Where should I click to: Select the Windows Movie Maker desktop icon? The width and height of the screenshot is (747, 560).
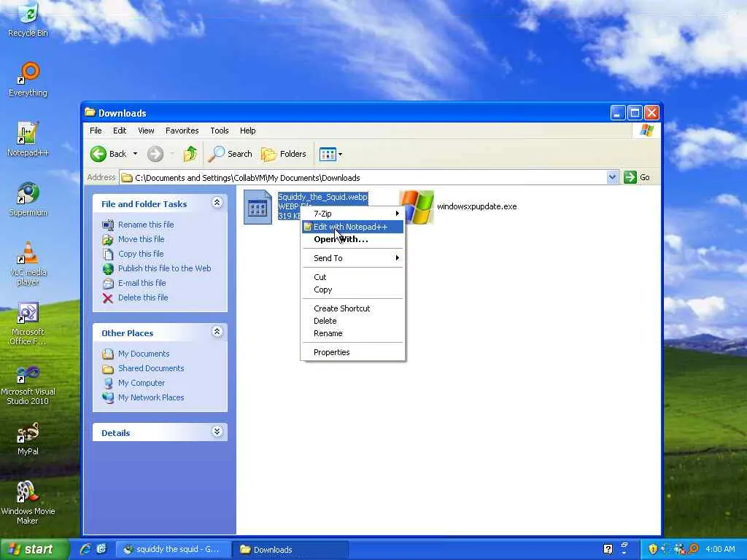point(28,503)
